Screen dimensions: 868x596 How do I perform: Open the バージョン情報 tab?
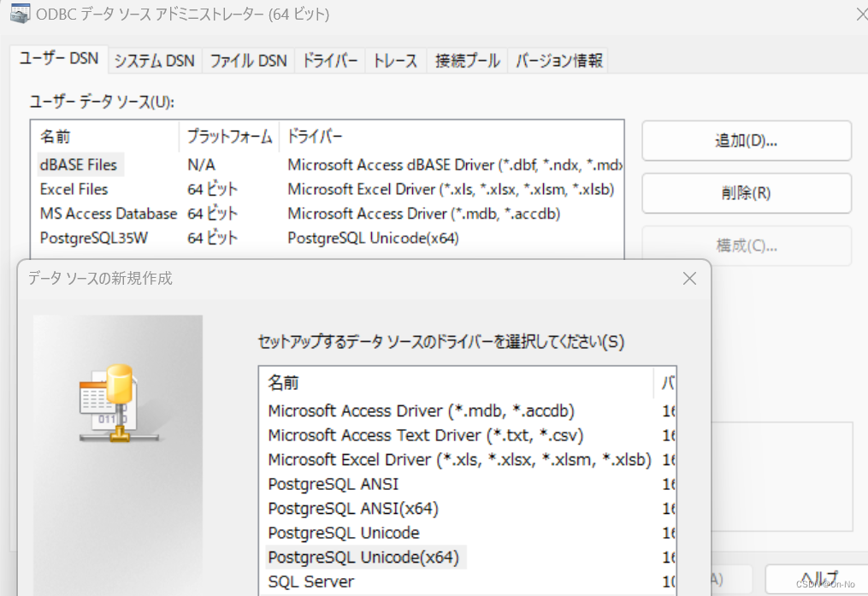[x=558, y=60]
